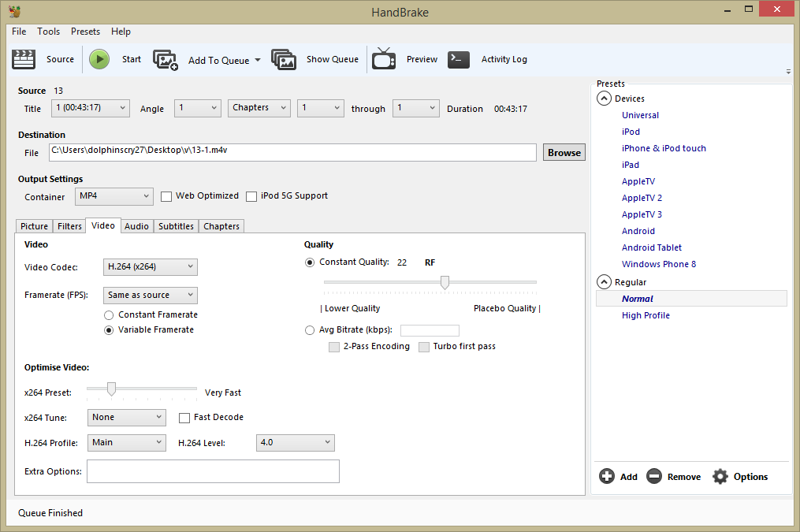The height and width of the screenshot is (532, 800).
Task: Click the Source clapperboard icon
Action: click(24, 59)
